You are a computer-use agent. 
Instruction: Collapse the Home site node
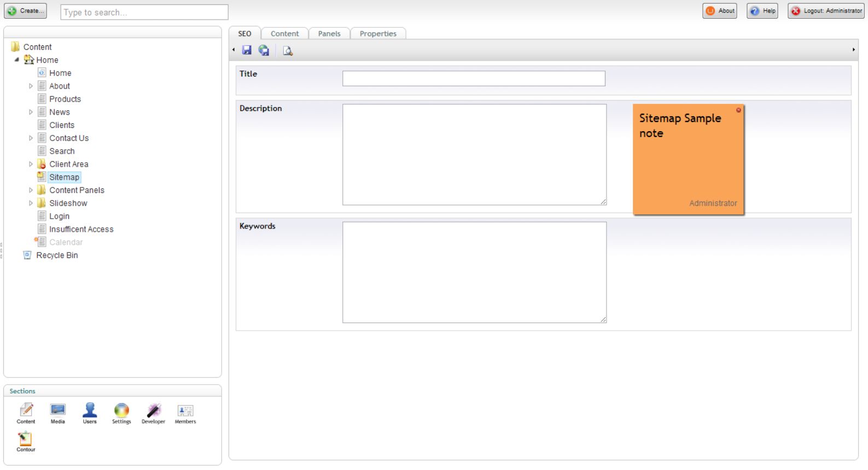[17, 60]
